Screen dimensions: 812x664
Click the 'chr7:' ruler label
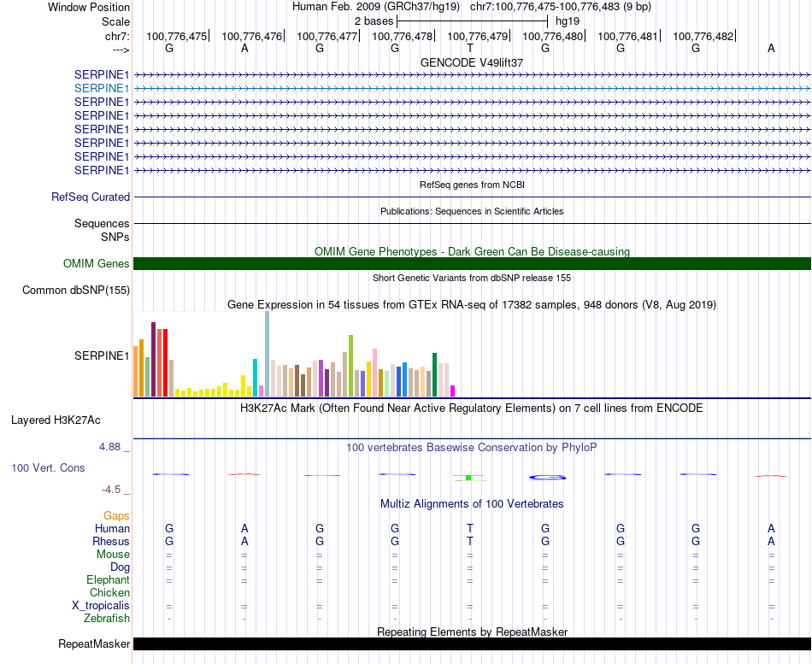tap(118, 36)
